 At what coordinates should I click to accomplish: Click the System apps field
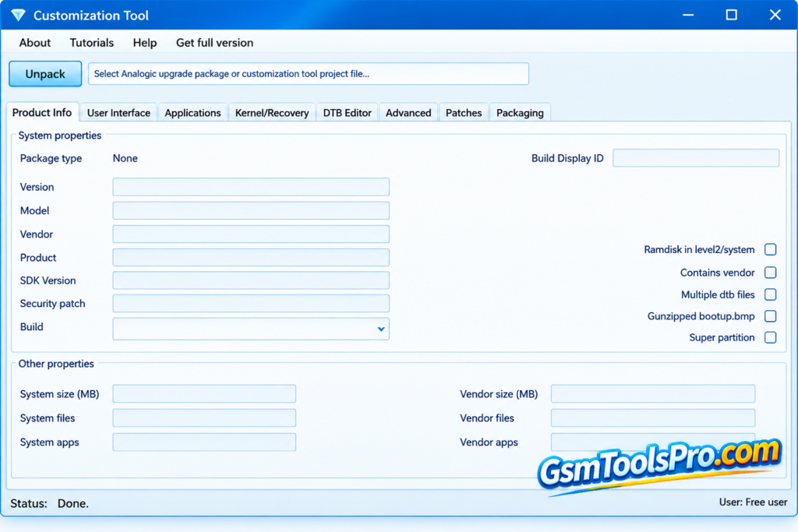(204, 442)
